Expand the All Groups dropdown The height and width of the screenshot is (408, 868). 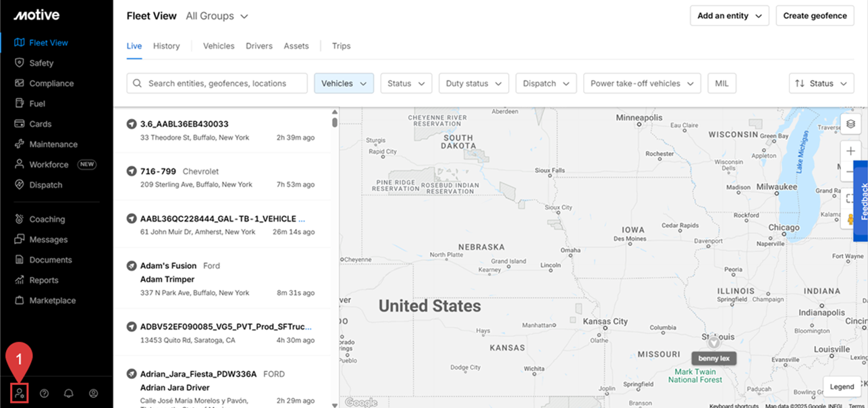tap(217, 16)
